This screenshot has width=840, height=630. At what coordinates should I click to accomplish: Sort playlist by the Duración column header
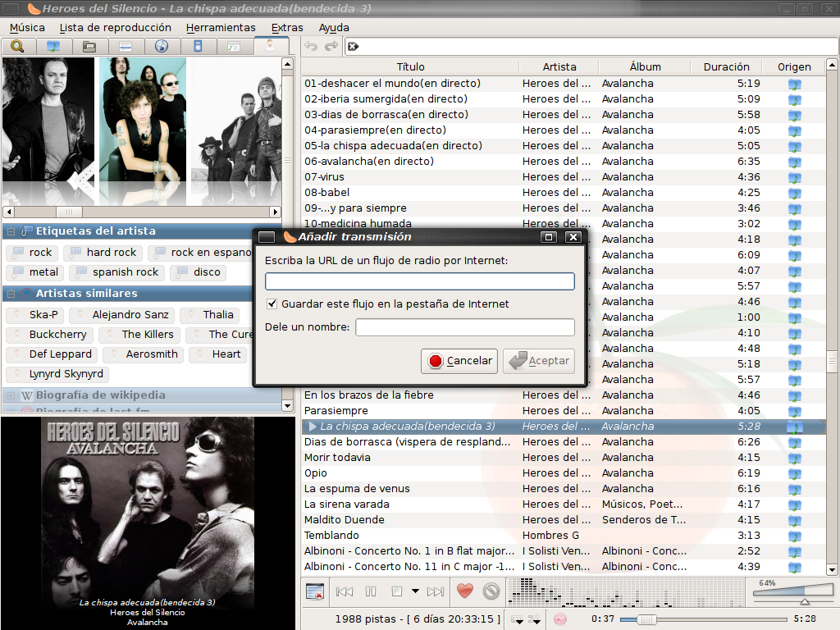pos(726,67)
